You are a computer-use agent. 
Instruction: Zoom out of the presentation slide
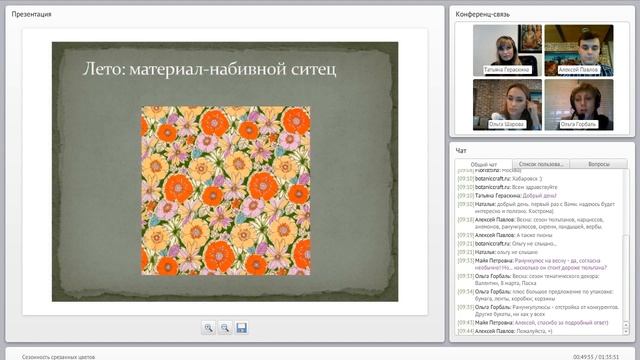pyautogui.click(x=225, y=328)
